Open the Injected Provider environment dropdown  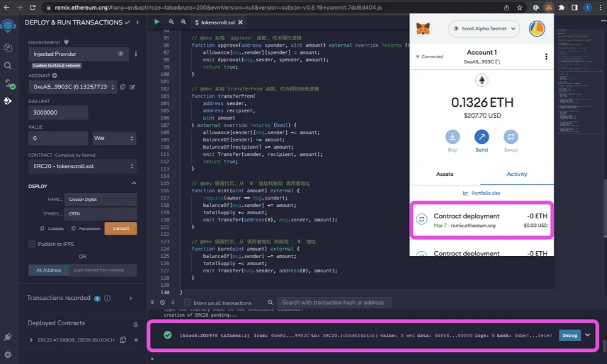(x=78, y=54)
